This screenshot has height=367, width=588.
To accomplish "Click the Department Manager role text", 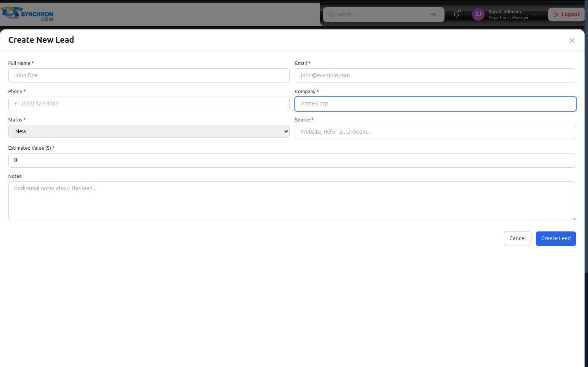I will [508, 18].
